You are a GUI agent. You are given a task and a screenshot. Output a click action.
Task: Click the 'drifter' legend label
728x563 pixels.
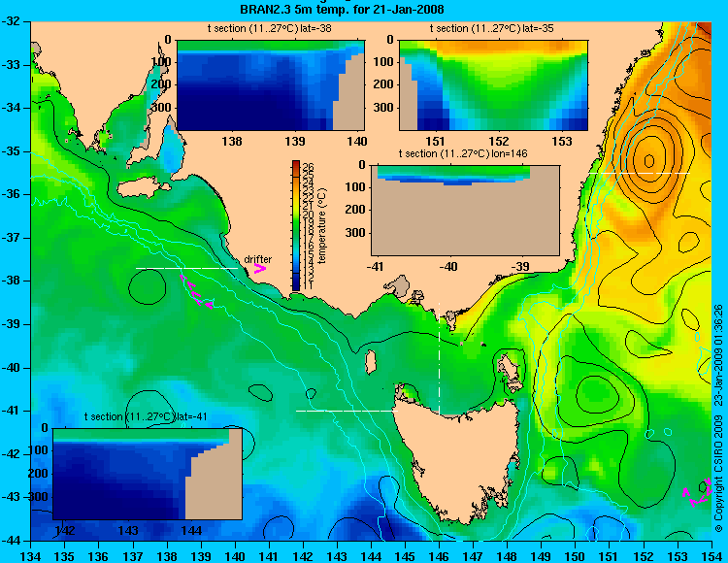coord(258,259)
